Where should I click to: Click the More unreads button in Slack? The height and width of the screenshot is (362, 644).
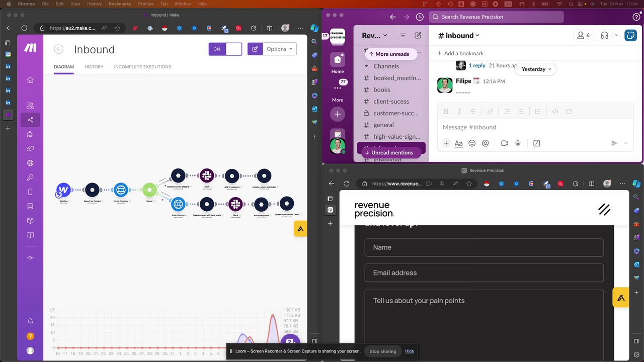pos(391,54)
